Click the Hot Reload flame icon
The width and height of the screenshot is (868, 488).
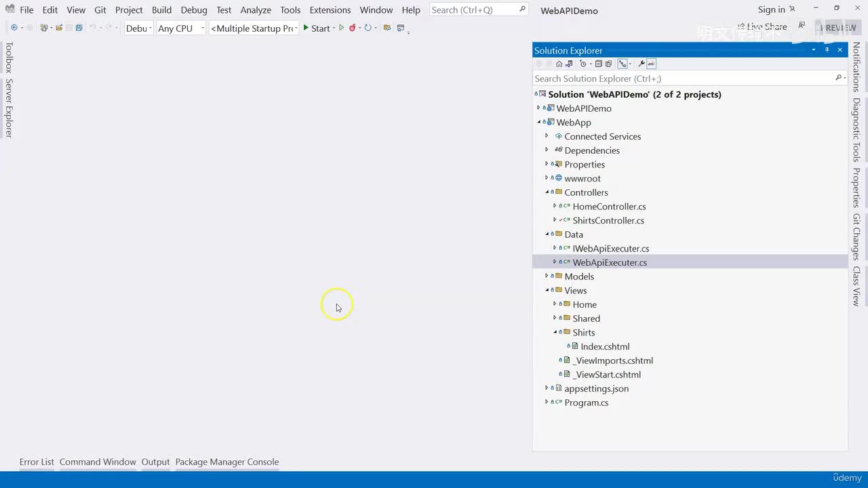tap(353, 28)
